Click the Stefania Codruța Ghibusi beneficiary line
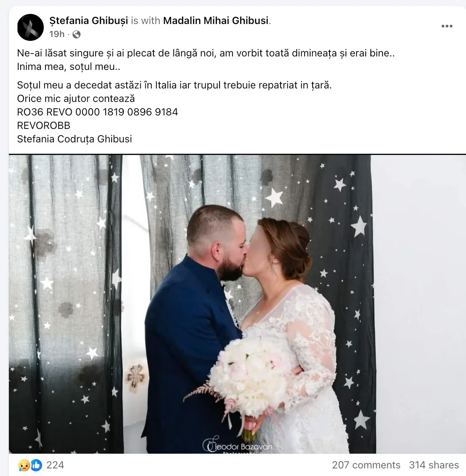The height and width of the screenshot is (476, 466). pyautogui.click(x=75, y=139)
